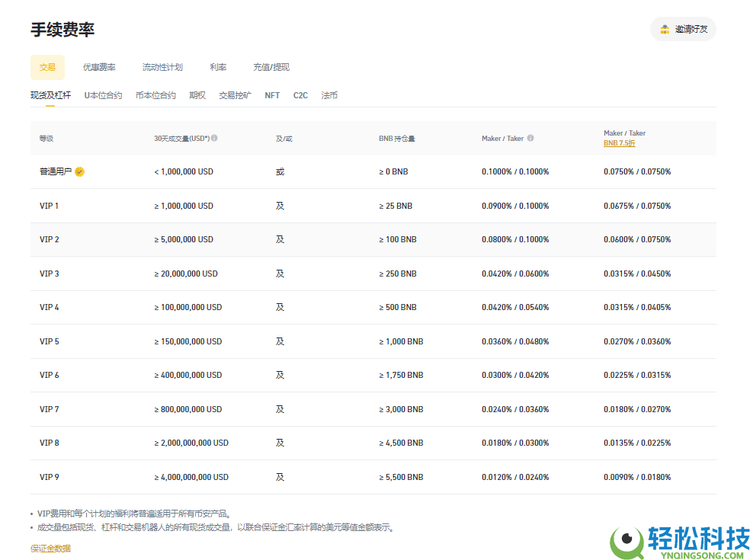Click the ≥ 250 BNB holding cell
This screenshot has height=560, width=750.
(398, 274)
